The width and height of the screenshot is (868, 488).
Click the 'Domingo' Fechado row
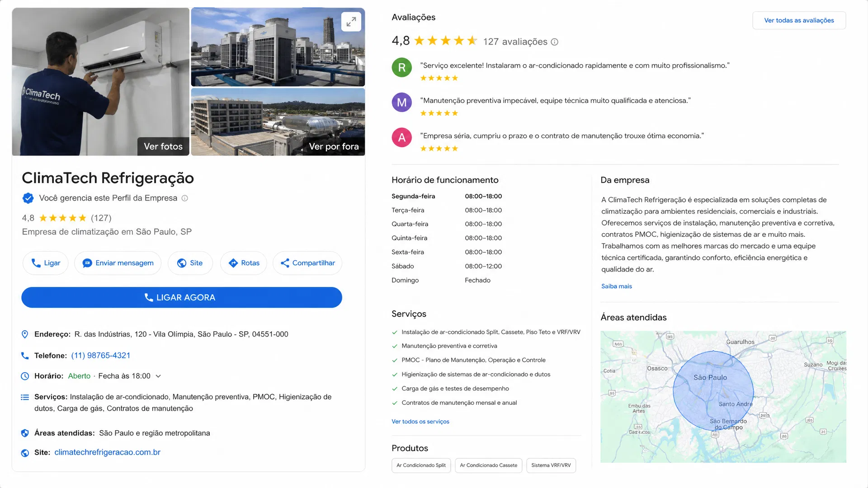coord(441,280)
